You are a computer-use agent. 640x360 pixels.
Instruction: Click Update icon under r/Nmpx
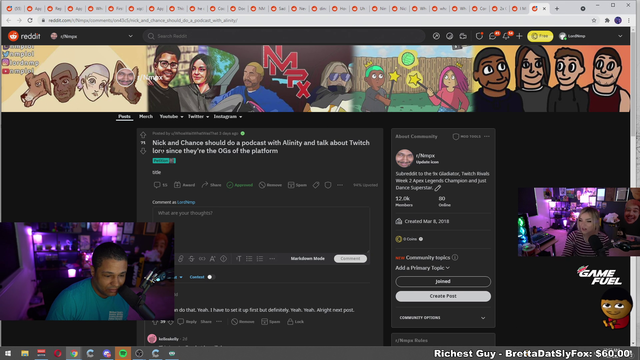pos(427,162)
